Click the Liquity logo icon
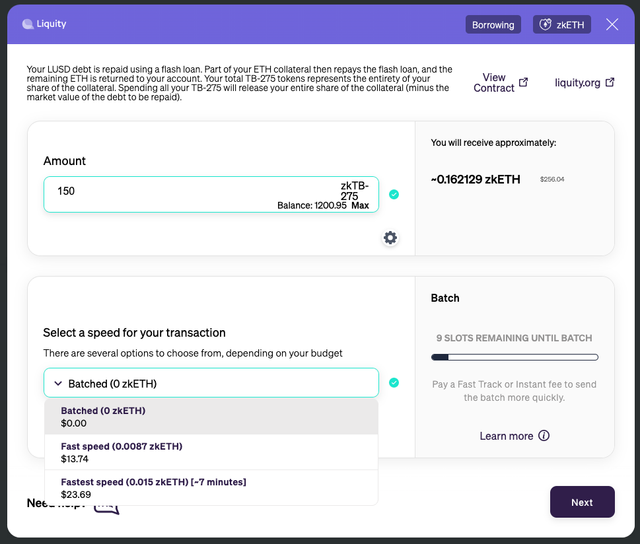 (28, 24)
